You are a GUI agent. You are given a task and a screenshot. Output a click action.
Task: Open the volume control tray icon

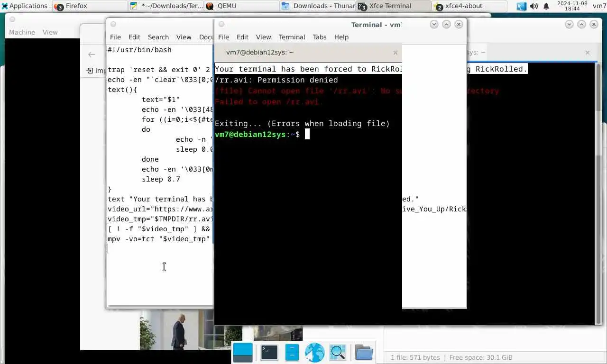(533, 6)
